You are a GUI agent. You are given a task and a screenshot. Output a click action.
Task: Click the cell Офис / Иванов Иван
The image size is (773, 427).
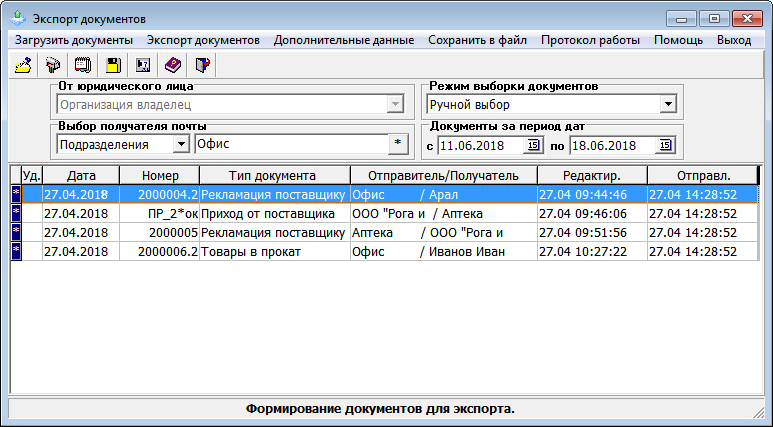[x=444, y=251]
